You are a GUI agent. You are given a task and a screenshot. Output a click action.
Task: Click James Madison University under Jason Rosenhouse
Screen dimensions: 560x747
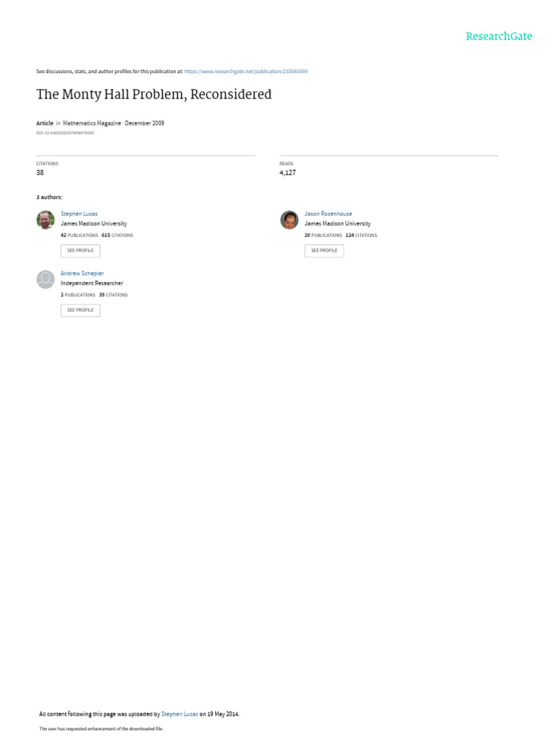coord(338,223)
